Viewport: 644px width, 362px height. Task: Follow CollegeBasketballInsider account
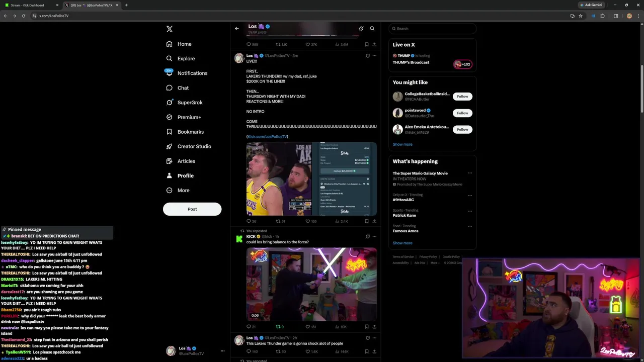point(462,97)
